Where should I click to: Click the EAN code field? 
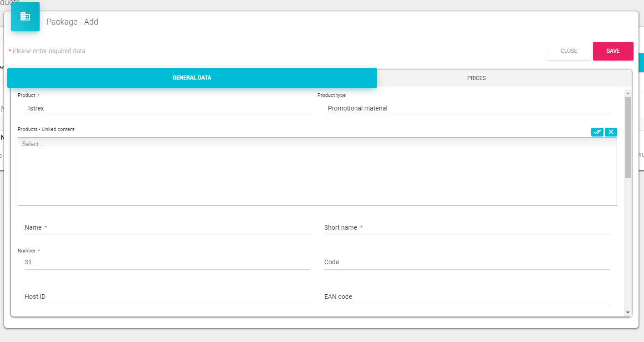coord(467,297)
